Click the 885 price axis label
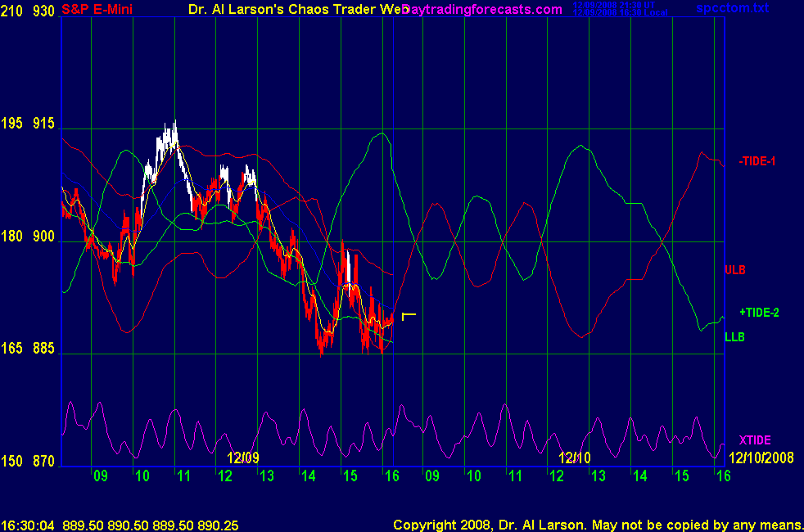The image size is (804, 532). coord(43,349)
